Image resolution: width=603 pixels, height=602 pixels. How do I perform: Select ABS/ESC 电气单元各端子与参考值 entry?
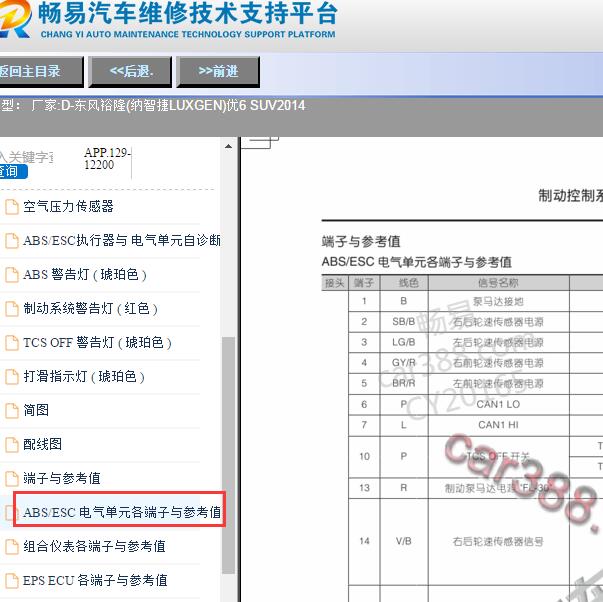point(122,512)
